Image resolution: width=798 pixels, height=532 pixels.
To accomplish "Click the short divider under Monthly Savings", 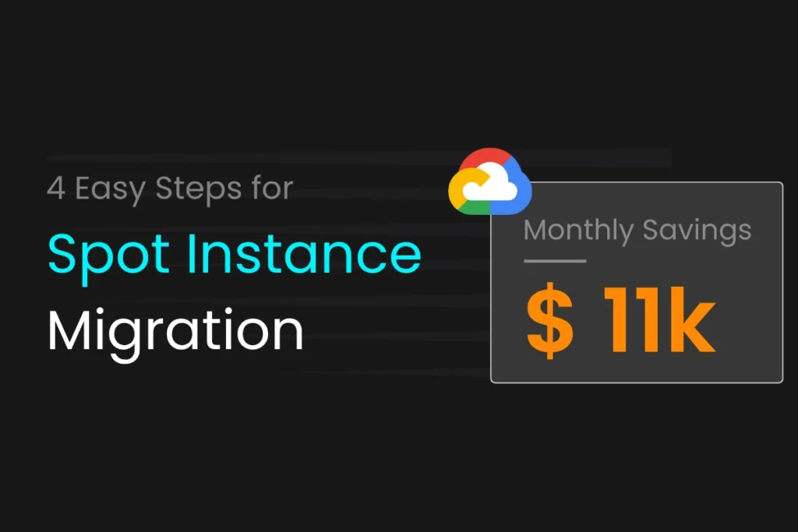I will point(555,261).
